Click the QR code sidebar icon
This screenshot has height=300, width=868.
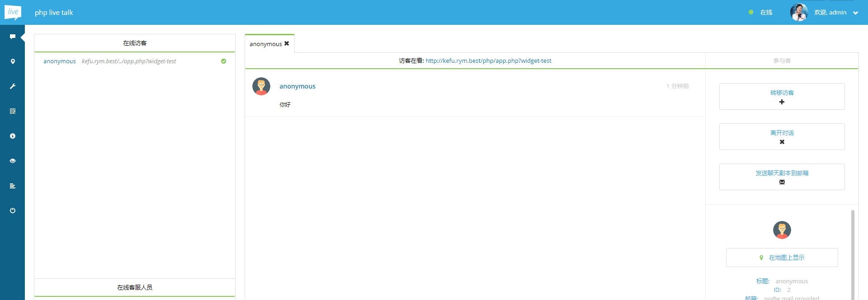pyautogui.click(x=13, y=111)
